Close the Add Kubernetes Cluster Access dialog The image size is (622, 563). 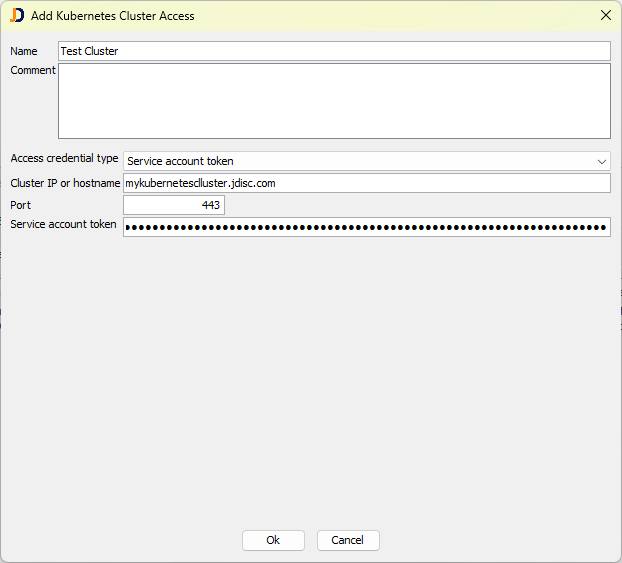(604, 15)
